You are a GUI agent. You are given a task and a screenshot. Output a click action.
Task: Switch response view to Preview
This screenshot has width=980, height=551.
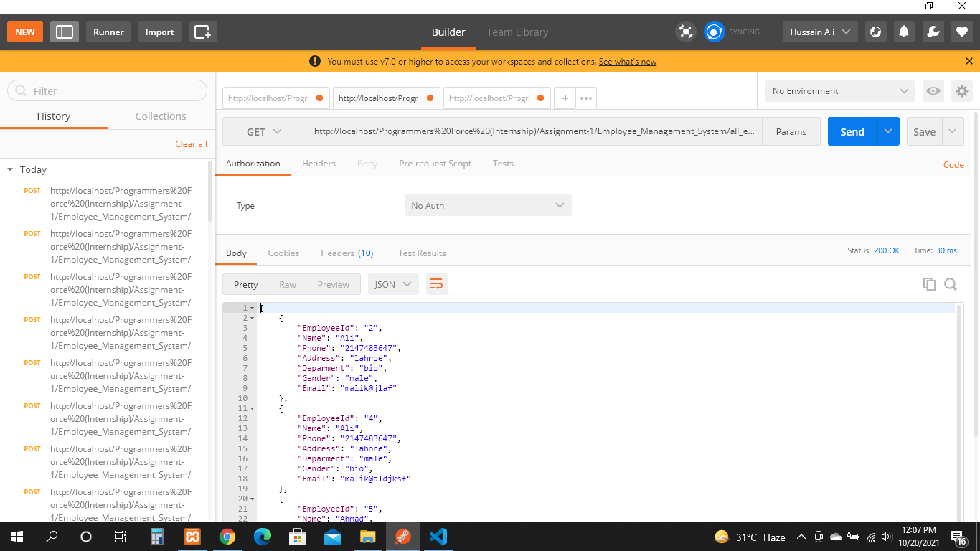point(334,284)
